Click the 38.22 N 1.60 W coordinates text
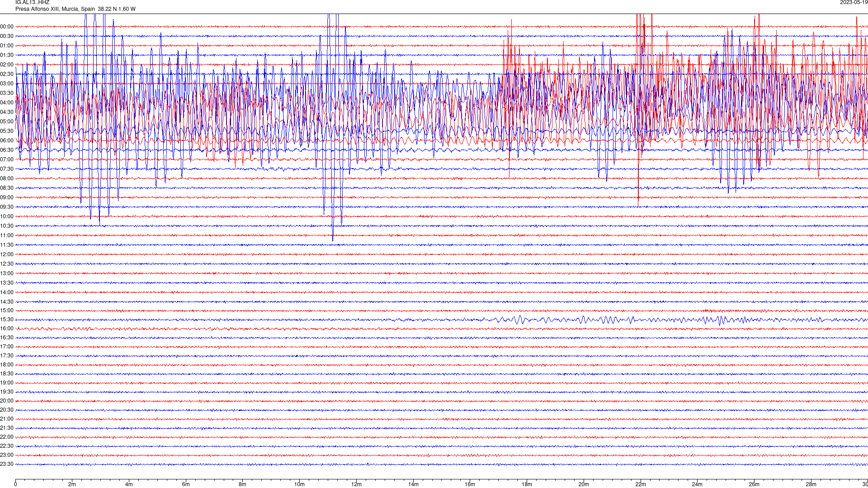The width and height of the screenshot is (868, 488). [117, 9]
